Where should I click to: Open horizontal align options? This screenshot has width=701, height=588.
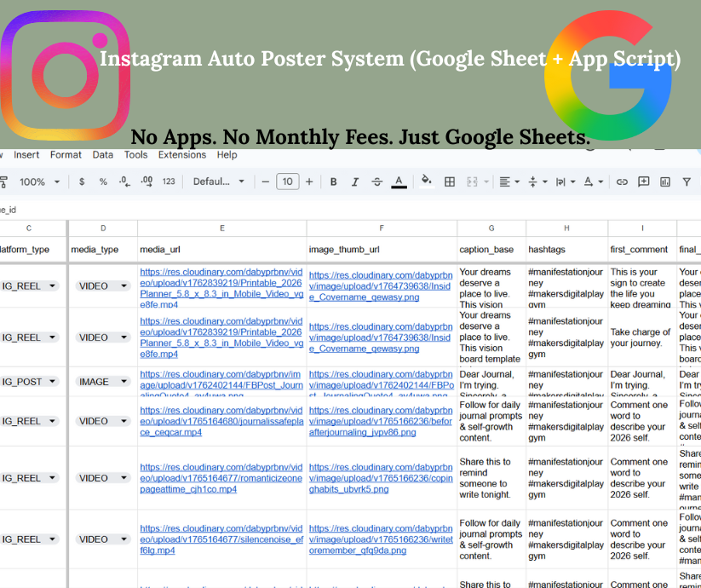[x=509, y=182]
